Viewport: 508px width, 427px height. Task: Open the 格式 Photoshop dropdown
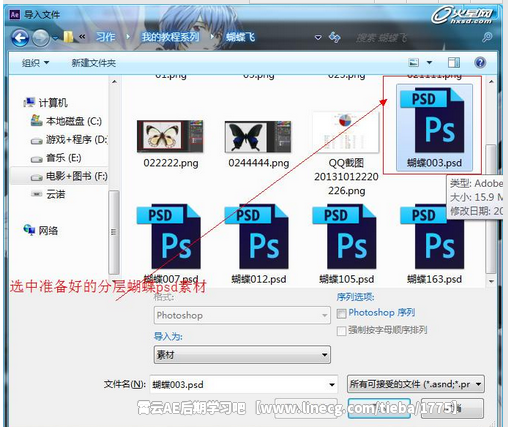pos(242,315)
